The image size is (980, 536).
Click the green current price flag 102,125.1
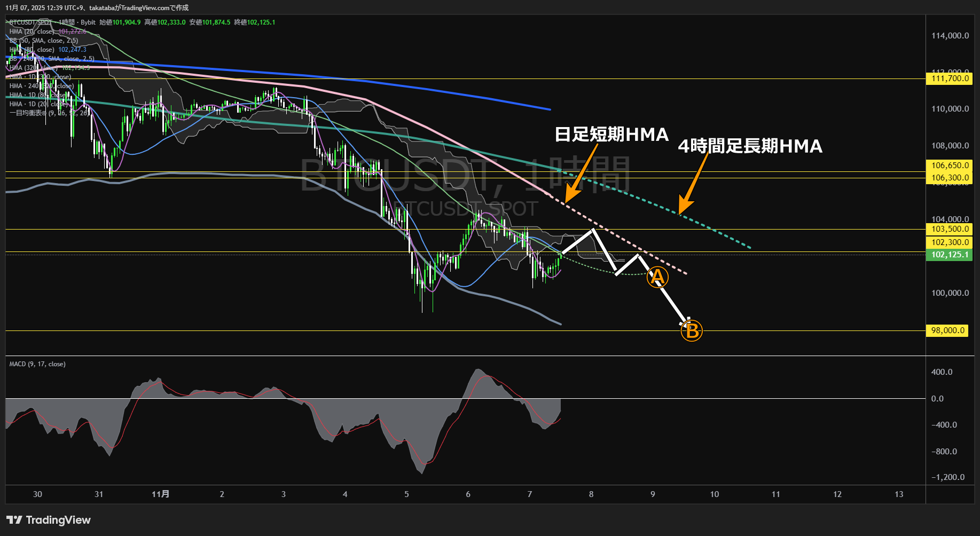(948, 255)
